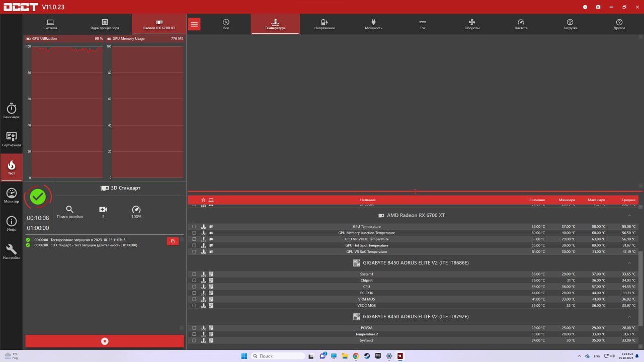Open Google Chrome from the taskbar

pos(356,356)
